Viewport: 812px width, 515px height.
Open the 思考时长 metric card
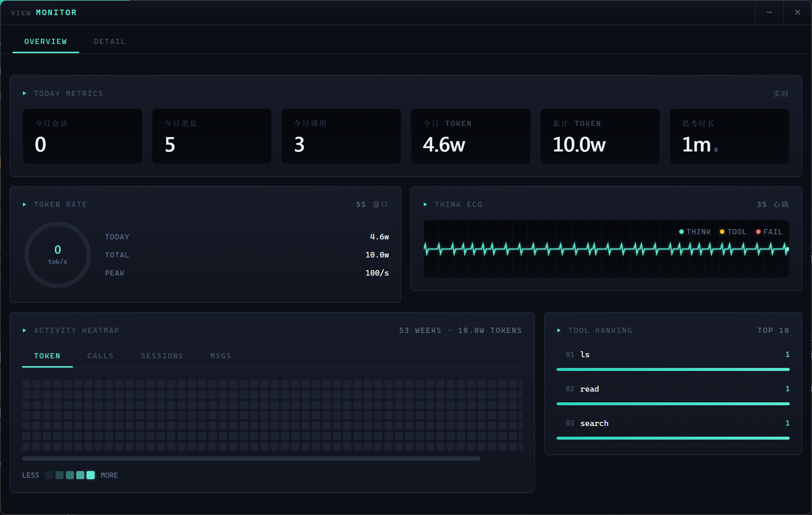tap(730, 136)
